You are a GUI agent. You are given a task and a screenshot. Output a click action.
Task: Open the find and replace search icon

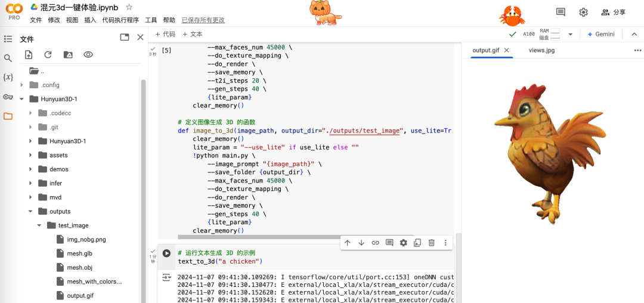[8, 58]
